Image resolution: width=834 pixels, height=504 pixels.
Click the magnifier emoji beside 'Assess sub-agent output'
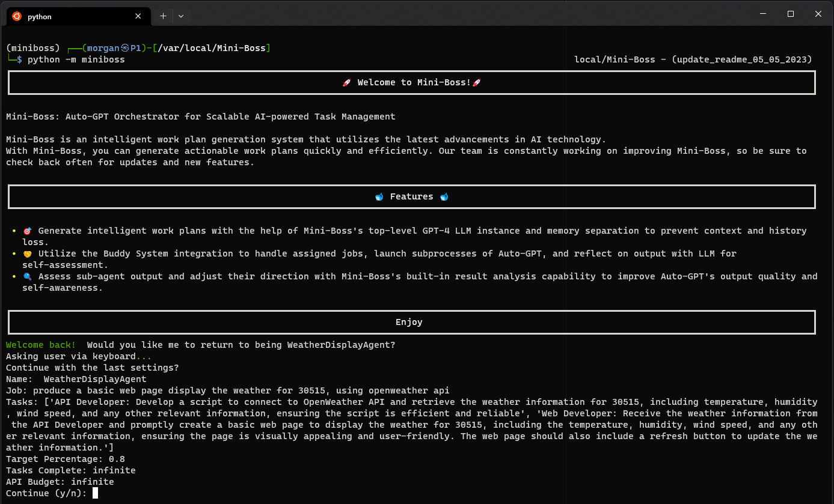point(27,277)
